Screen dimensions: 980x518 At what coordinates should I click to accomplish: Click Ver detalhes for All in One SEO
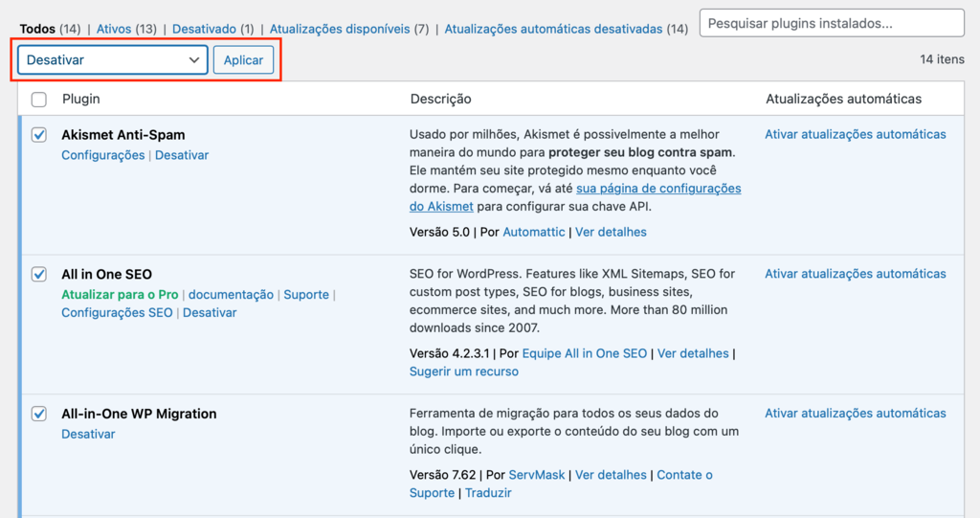coord(693,353)
